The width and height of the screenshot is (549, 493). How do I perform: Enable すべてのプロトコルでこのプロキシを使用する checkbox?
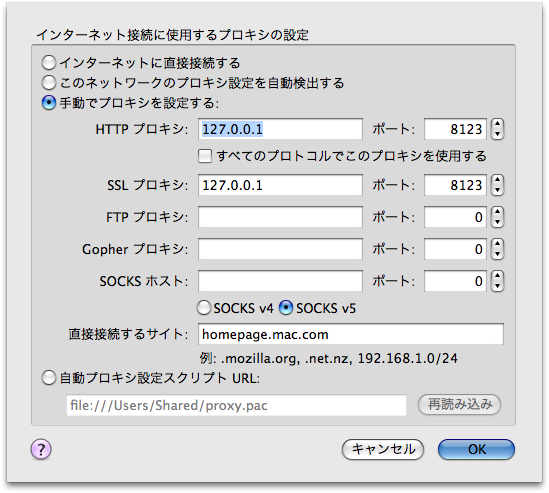[205, 156]
